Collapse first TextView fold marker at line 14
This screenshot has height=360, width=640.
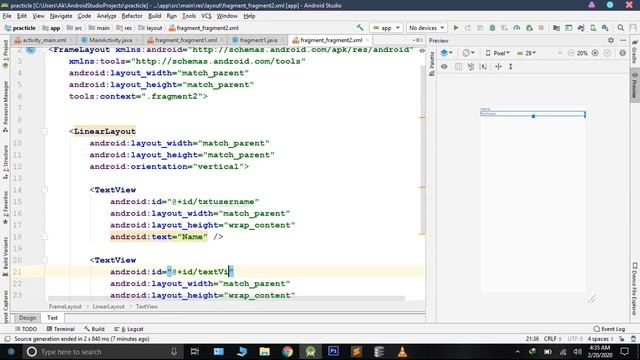44,190
